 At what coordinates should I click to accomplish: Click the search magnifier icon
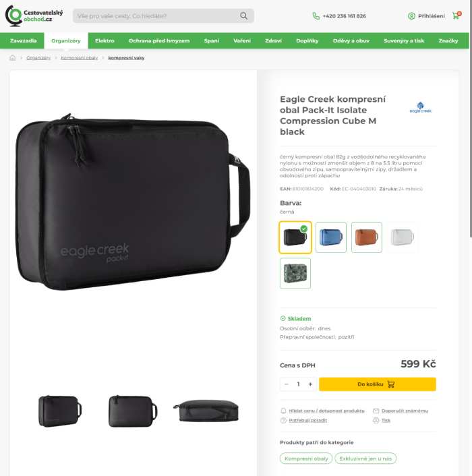(x=243, y=16)
